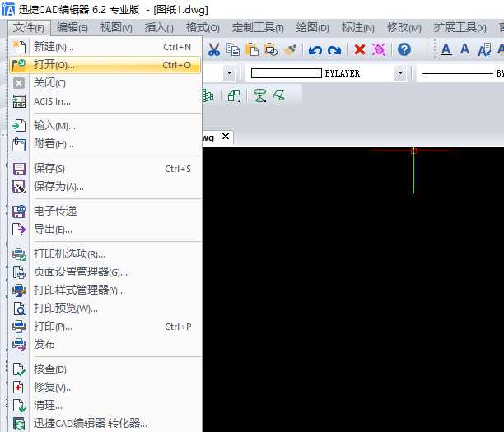This screenshot has width=504, height=432.
Task: Select 附着(H)... Attach menu item
Action: [105, 143]
